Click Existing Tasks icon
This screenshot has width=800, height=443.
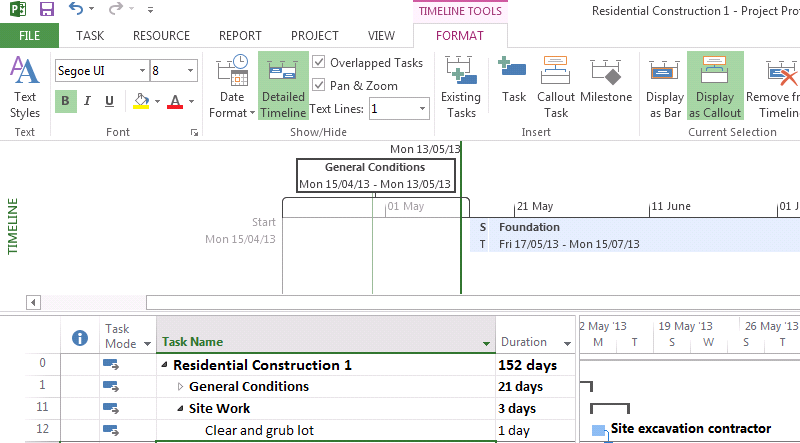[461, 86]
